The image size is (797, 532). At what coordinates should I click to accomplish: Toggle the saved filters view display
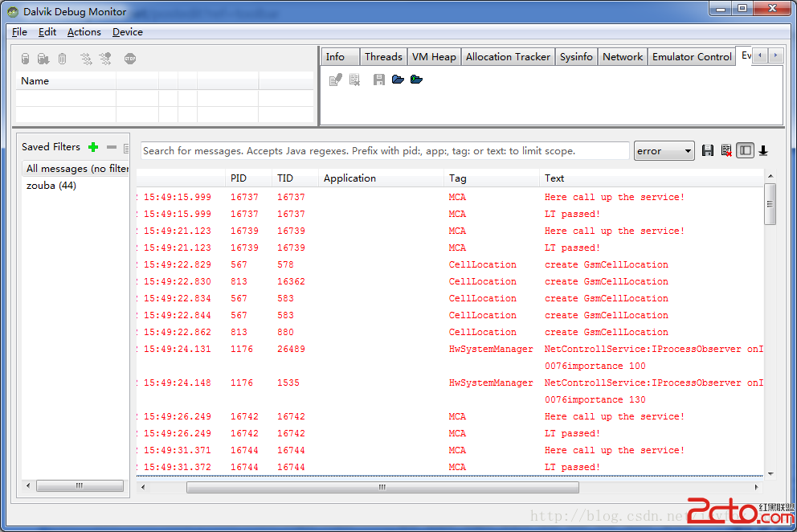coord(746,150)
